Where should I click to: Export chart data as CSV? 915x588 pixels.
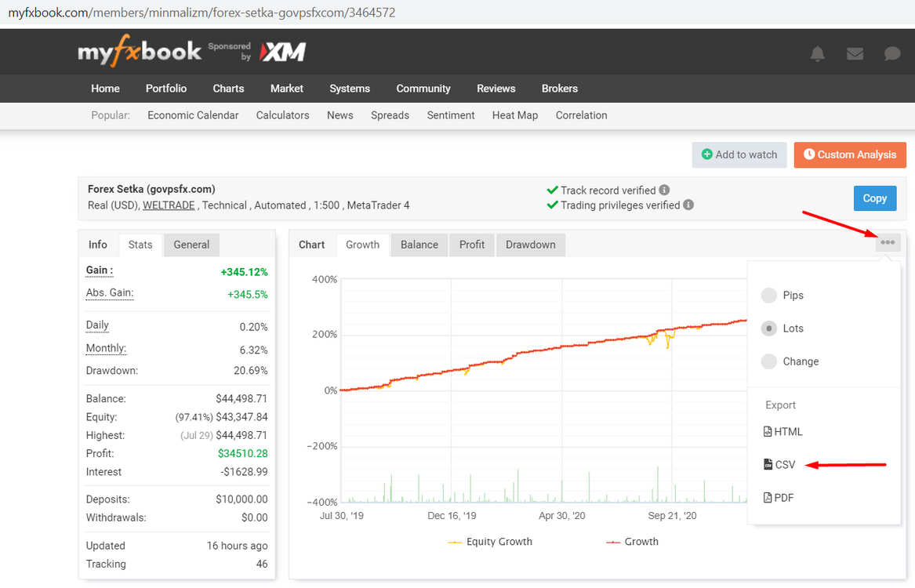point(779,464)
